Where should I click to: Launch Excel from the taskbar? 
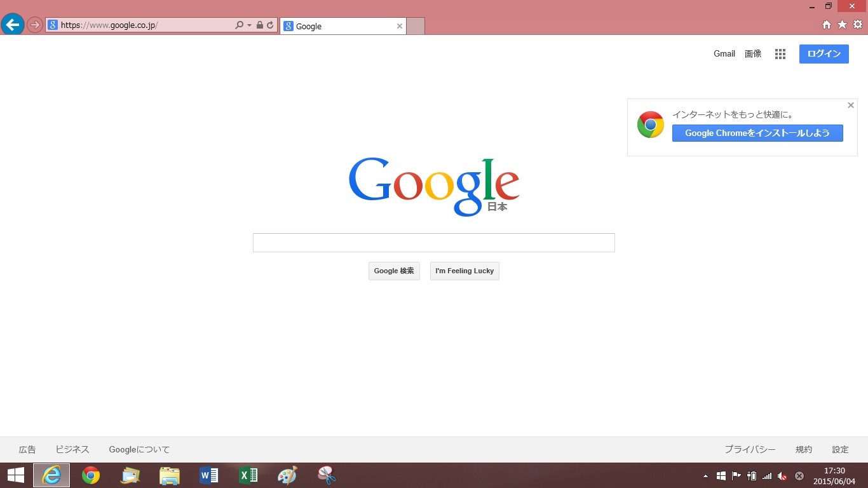(x=248, y=475)
